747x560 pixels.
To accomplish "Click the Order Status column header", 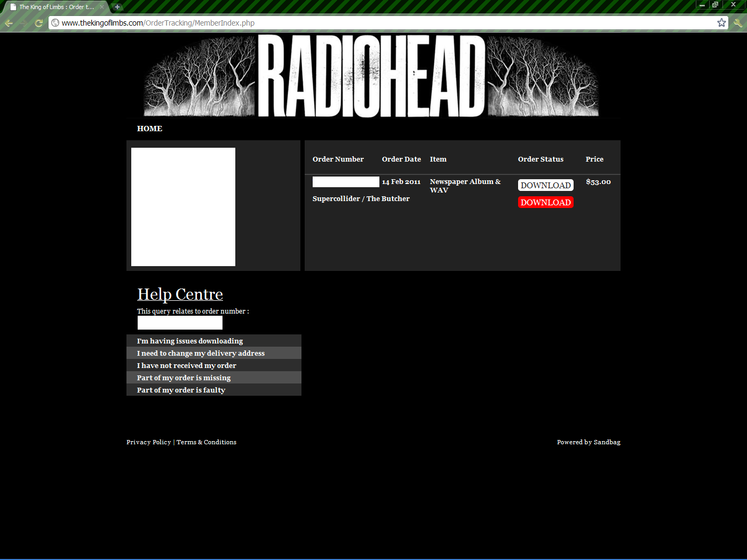I will pos(541,159).
